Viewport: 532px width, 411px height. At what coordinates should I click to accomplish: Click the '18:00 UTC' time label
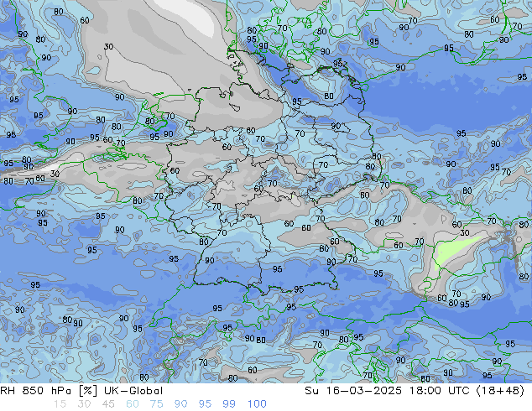click(440, 391)
